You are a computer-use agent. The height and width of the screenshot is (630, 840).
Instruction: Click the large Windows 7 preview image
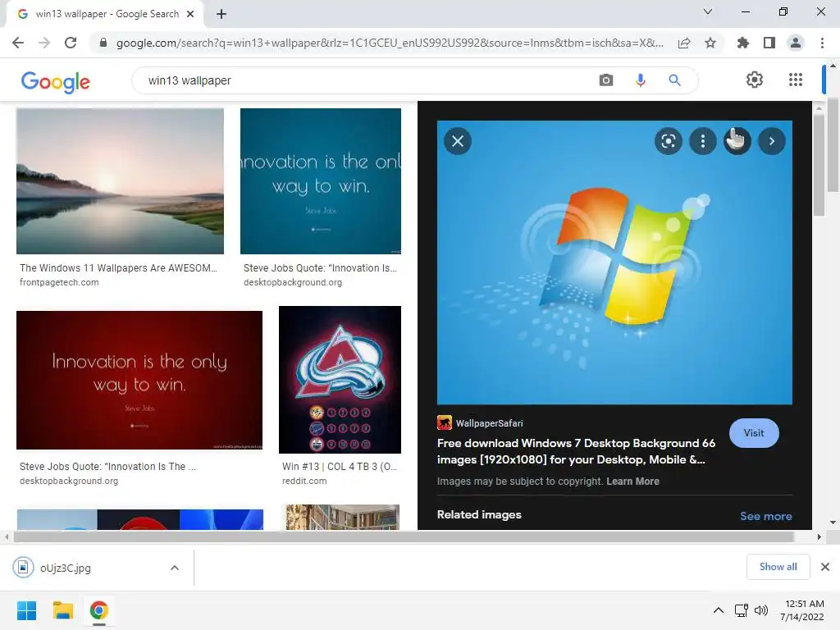coord(614,262)
